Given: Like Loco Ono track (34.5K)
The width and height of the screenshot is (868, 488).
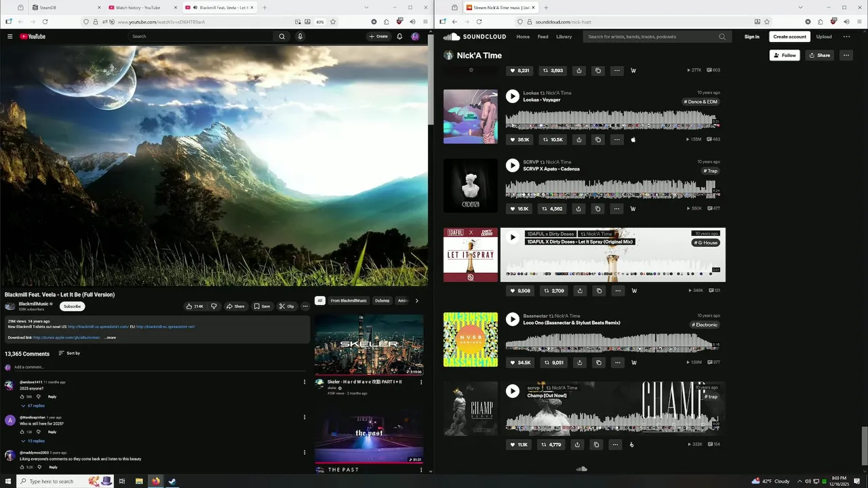Looking at the screenshot, I should coord(520,363).
